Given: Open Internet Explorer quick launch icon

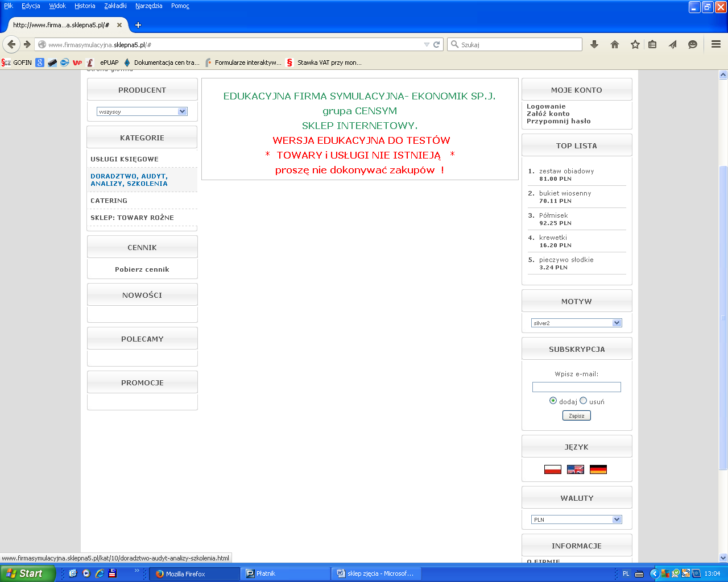Looking at the screenshot, I should pos(100,573).
